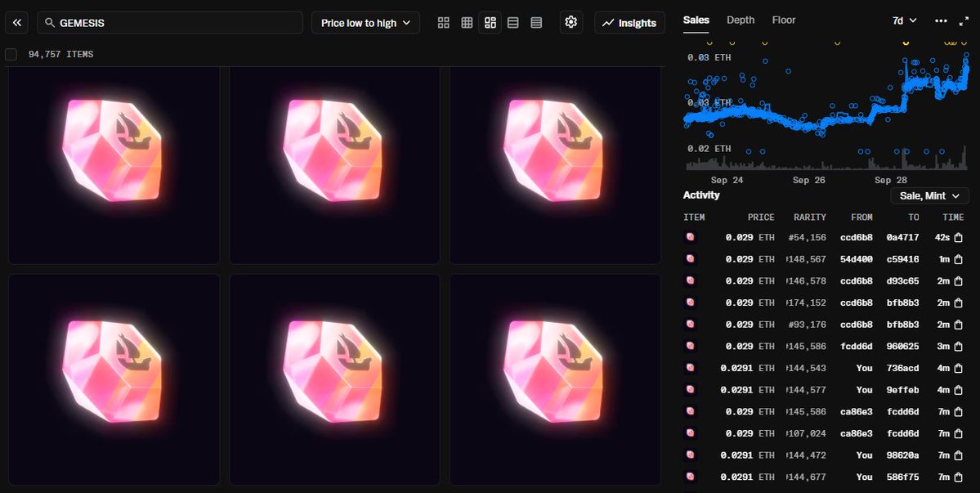Open the 7d time range dropdown
This screenshot has height=493, width=980.
tap(904, 20)
